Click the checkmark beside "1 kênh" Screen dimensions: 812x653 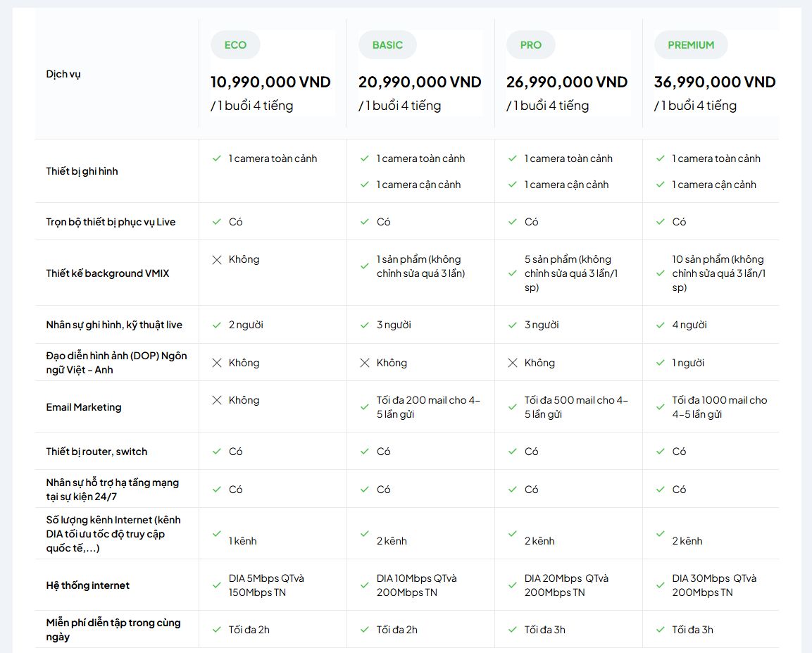[x=217, y=534]
